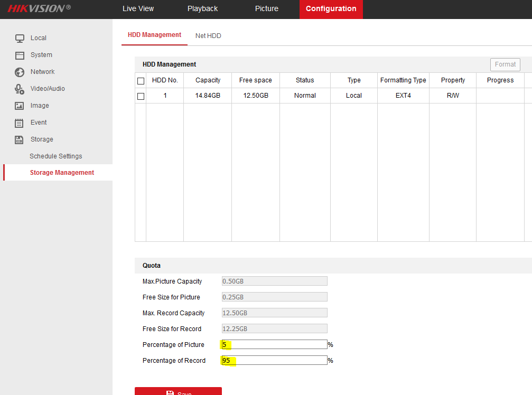Click the Network globe icon
The image size is (532, 395).
pyautogui.click(x=20, y=72)
